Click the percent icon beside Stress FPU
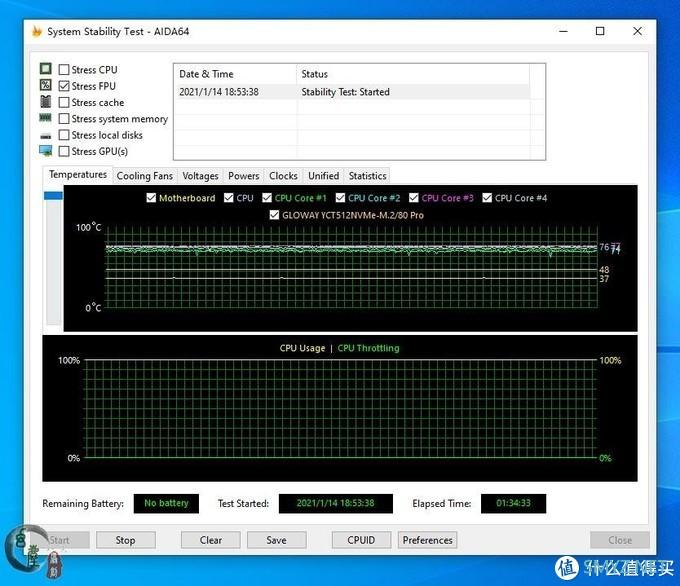 (x=46, y=85)
